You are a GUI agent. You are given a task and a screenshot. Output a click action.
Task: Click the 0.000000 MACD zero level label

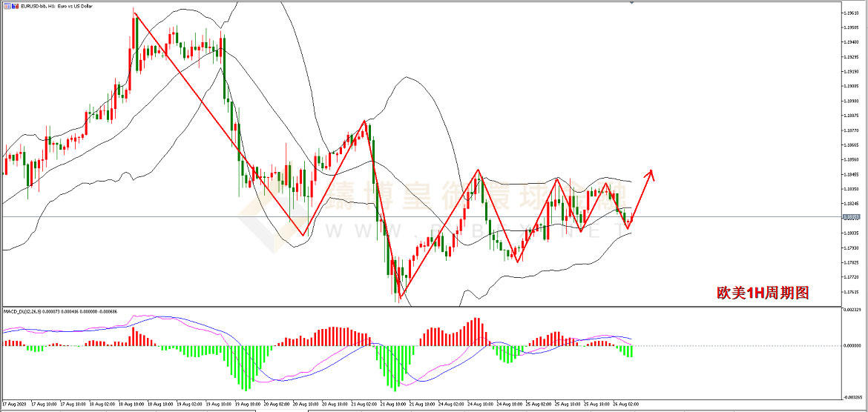tap(853, 346)
